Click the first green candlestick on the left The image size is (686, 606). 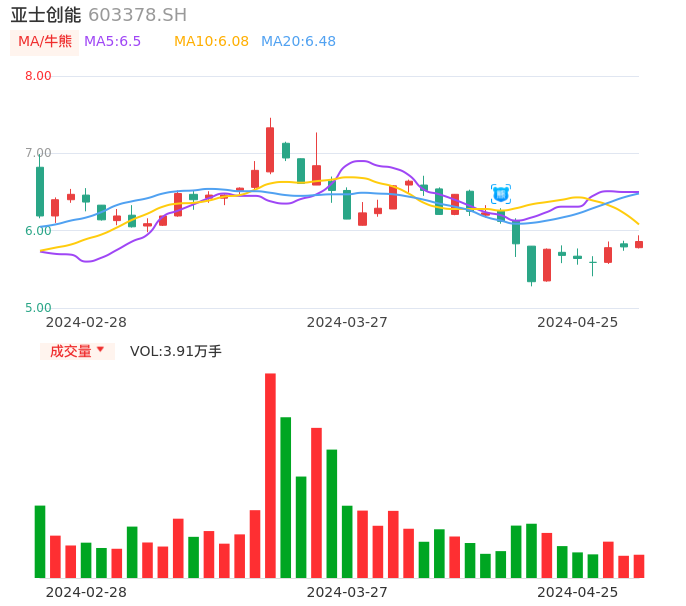[x=40, y=191]
